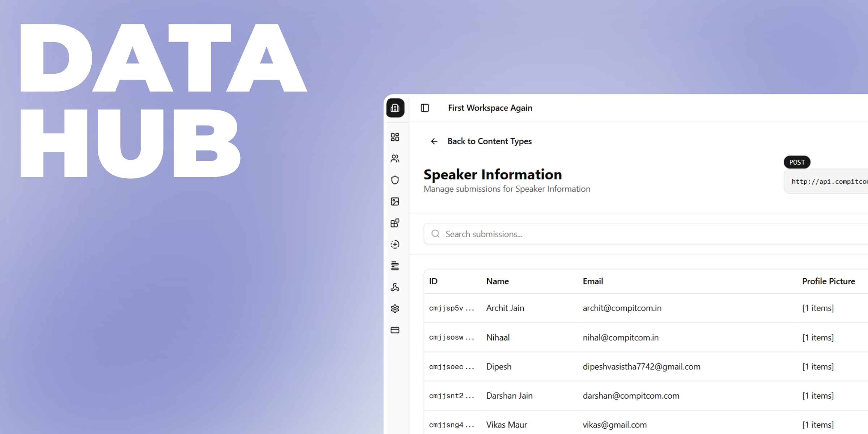
Task: Select the security shield icon
Action: click(x=395, y=180)
